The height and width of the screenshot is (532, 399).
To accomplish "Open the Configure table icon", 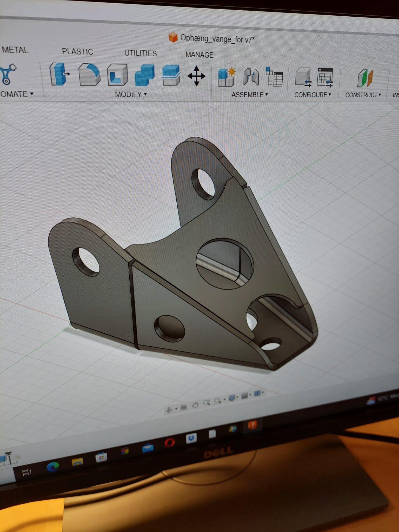I will (325, 77).
